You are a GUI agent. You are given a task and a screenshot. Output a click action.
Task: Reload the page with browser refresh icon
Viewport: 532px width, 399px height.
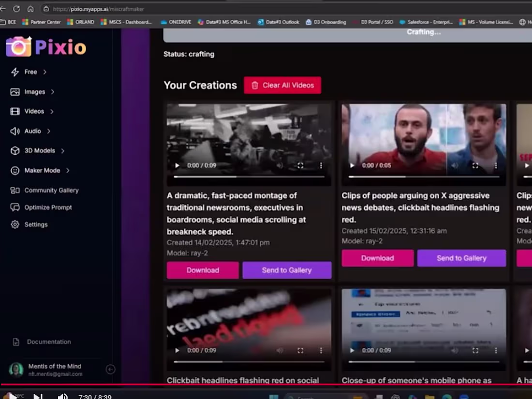16,9
